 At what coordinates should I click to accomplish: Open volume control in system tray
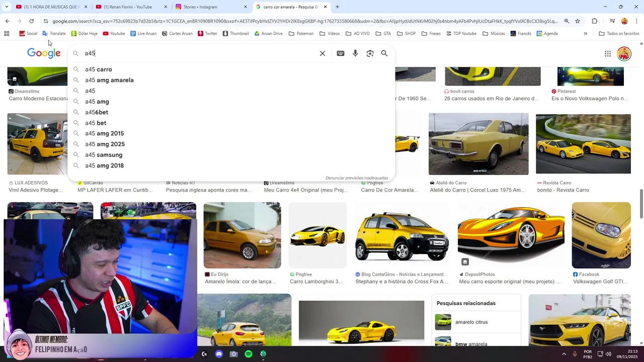click(608, 354)
